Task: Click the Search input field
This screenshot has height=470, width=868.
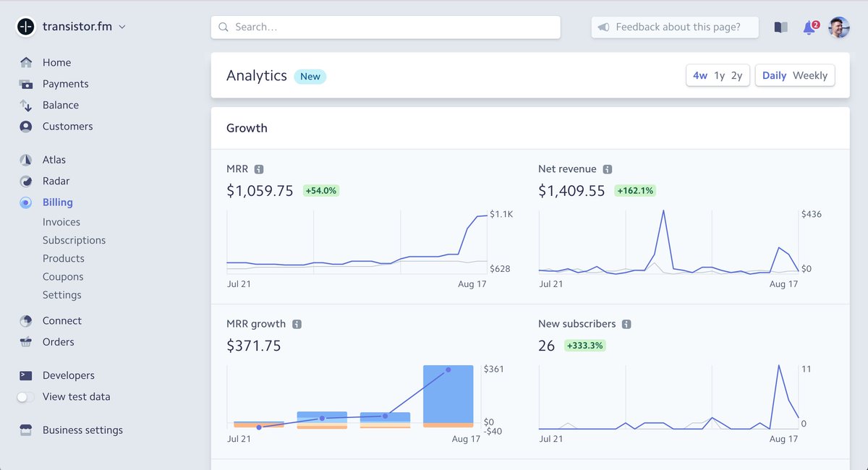Action: (386, 27)
